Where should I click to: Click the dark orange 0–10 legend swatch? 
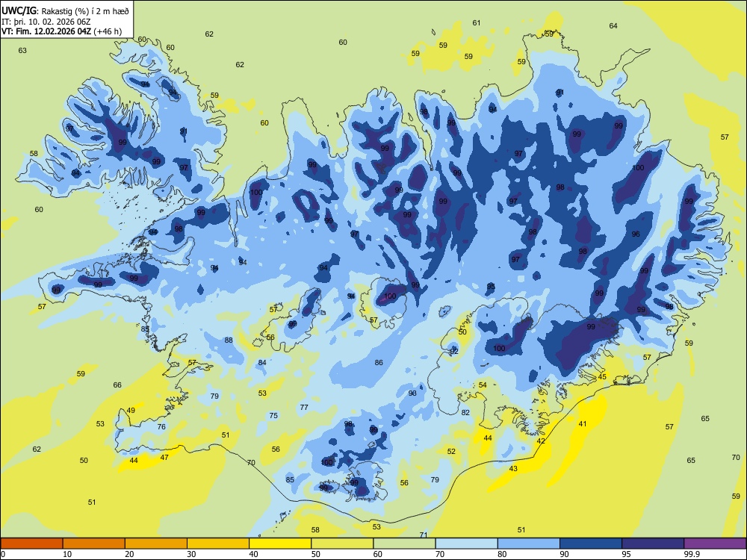pyautogui.click(x=31, y=544)
